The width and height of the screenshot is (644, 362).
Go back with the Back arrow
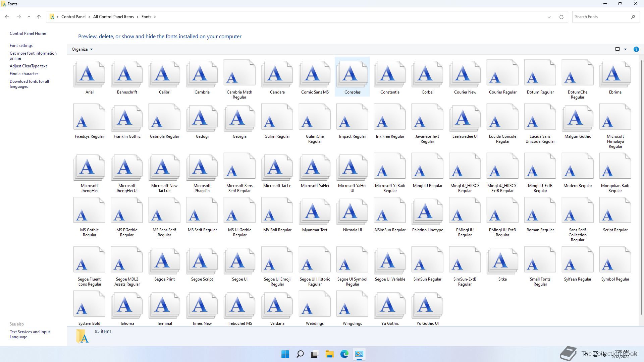pos(7,17)
